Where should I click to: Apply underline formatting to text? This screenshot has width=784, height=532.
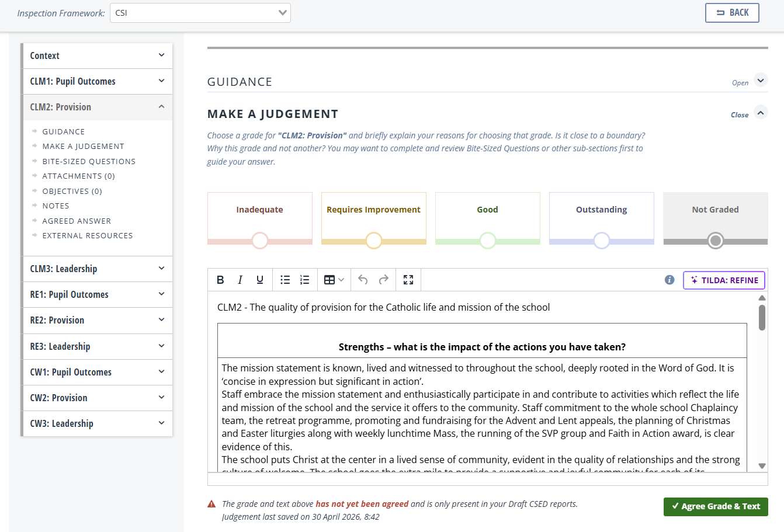(260, 280)
